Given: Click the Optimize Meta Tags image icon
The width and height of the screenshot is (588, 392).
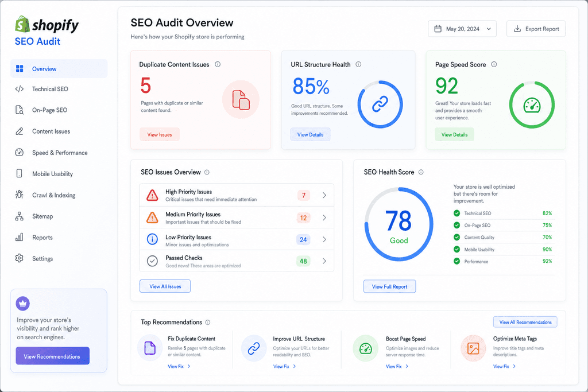Looking at the screenshot, I should pos(473,348).
